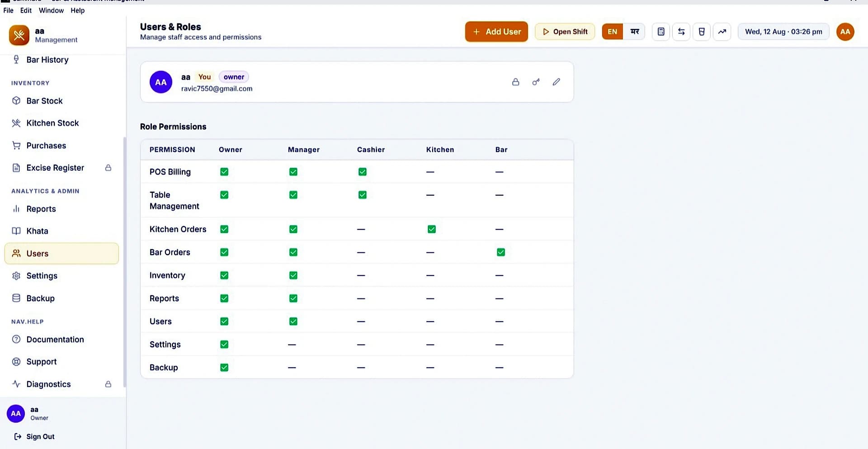The width and height of the screenshot is (868, 449).
Task: Open Khata in sidebar
Action: point(61,231)
